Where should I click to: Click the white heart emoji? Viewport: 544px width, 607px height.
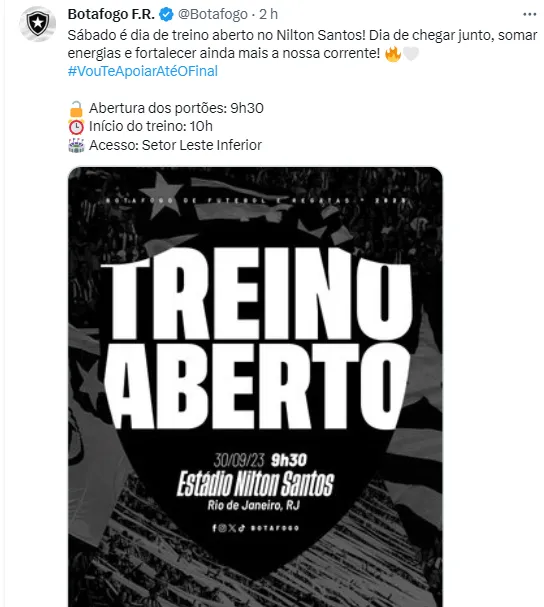411,53
